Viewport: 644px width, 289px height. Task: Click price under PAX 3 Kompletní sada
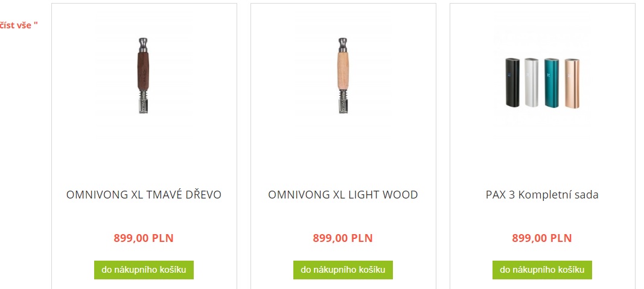[542, 238]
